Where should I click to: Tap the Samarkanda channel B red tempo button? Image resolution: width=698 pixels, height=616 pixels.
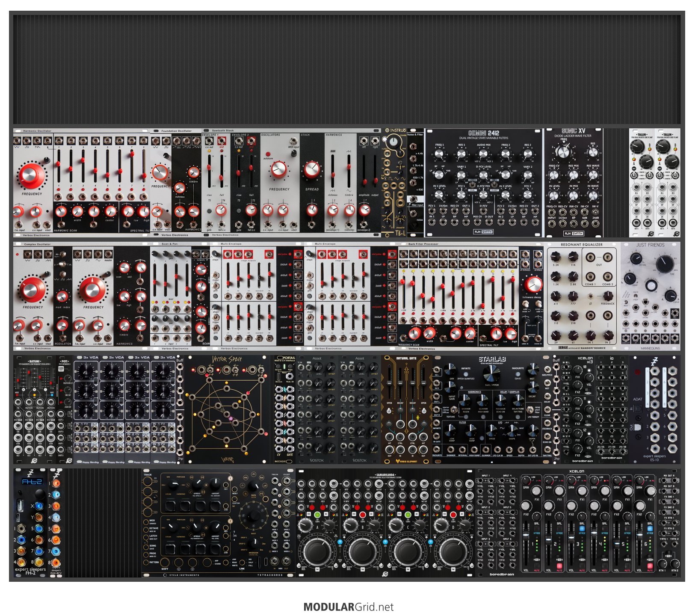[x=363, y=514]
